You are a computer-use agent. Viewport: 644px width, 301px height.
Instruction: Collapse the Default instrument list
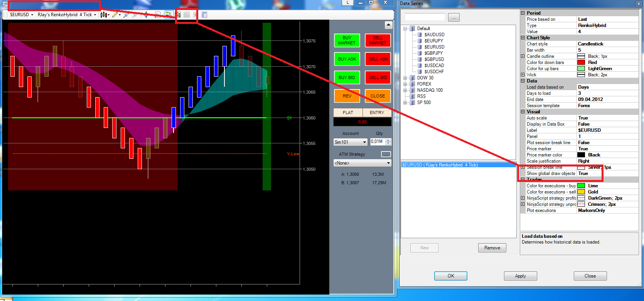(x=405, y=29)
